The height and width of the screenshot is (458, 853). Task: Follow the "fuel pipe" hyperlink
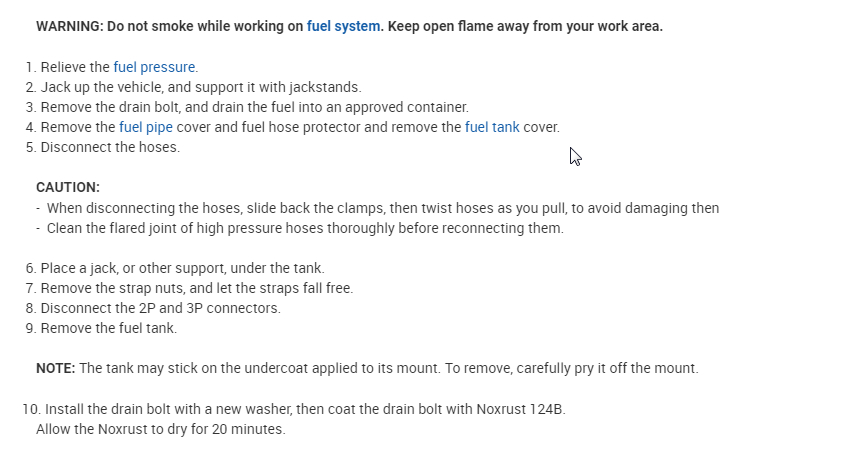146,127
